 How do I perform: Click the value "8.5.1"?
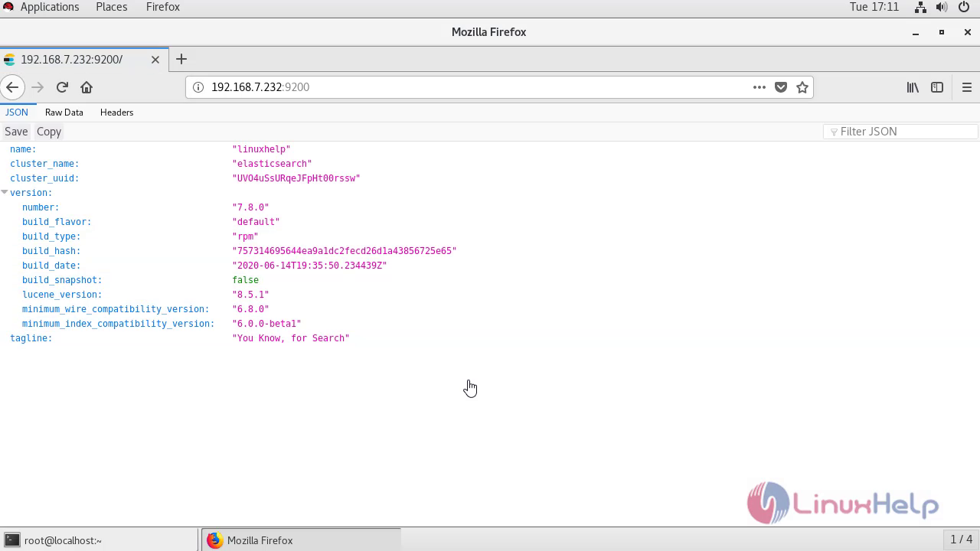click(251, 295)
